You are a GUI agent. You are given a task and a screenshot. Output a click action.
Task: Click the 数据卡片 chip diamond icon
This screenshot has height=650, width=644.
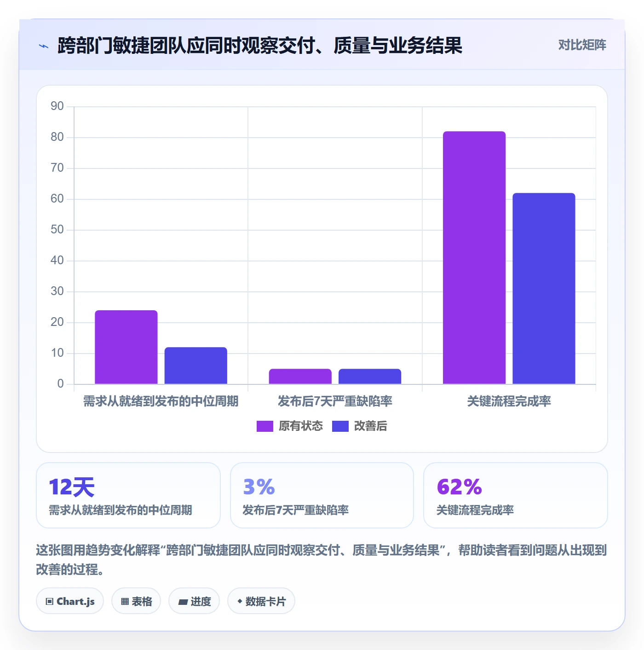[x=240, y=601]
